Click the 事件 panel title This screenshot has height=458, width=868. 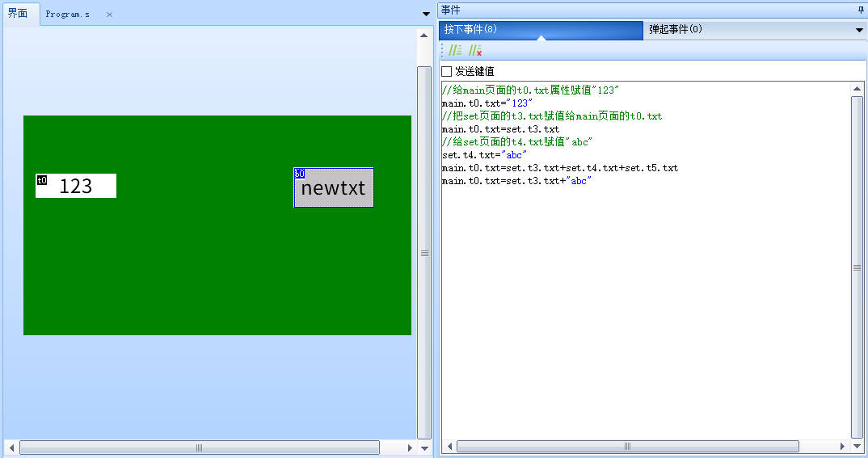coord(451,10)
